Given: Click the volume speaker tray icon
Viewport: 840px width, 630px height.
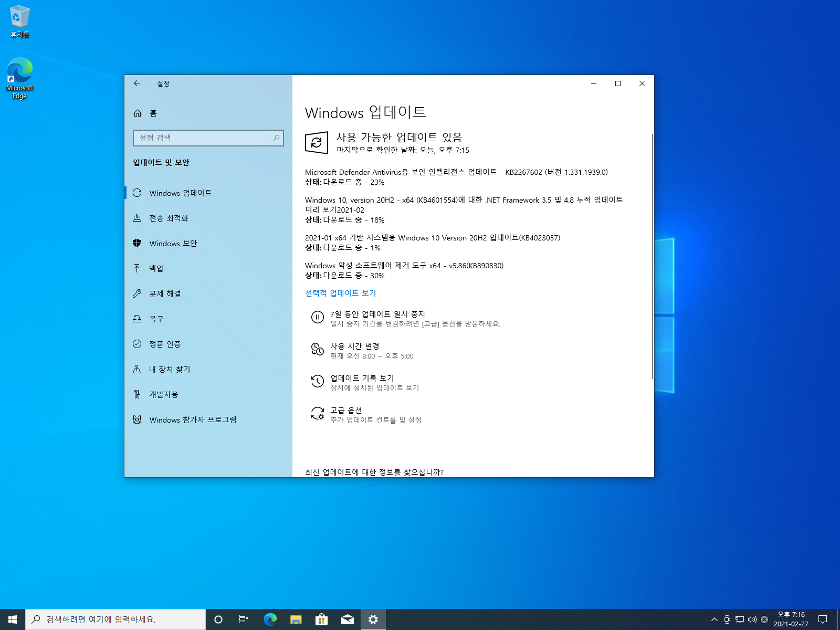Looking at the screenshot, I should pos(752,619).
